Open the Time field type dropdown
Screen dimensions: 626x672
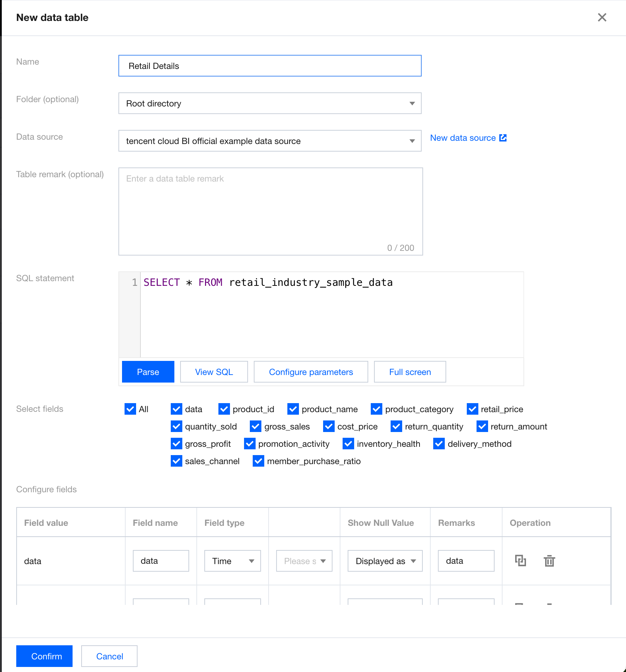[232, 561]
